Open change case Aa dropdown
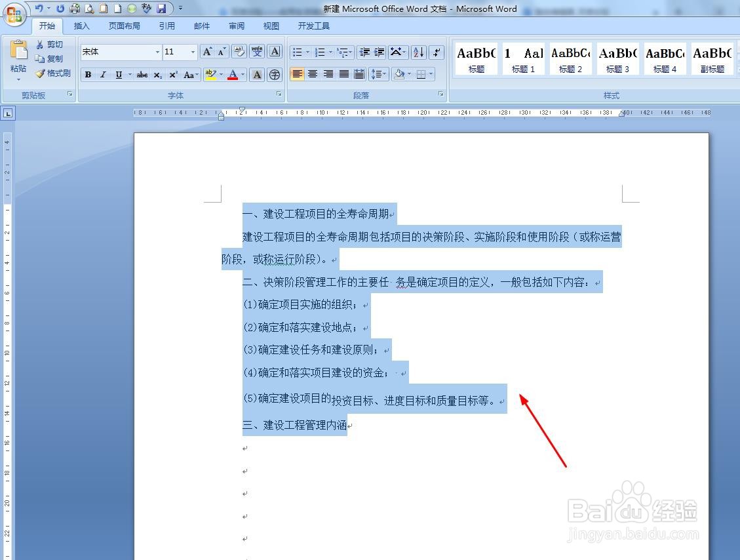The width and height of the screenshot is (740, 560). [191, 75]
